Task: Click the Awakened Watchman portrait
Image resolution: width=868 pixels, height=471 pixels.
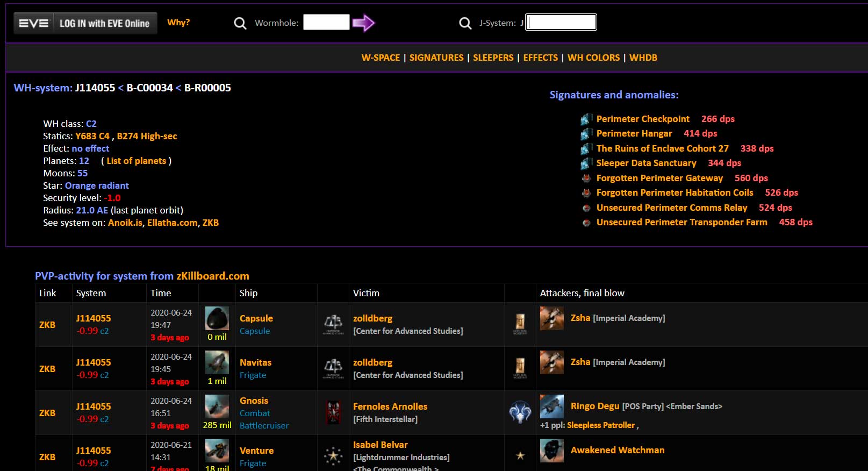Action: tap(552, 450)
